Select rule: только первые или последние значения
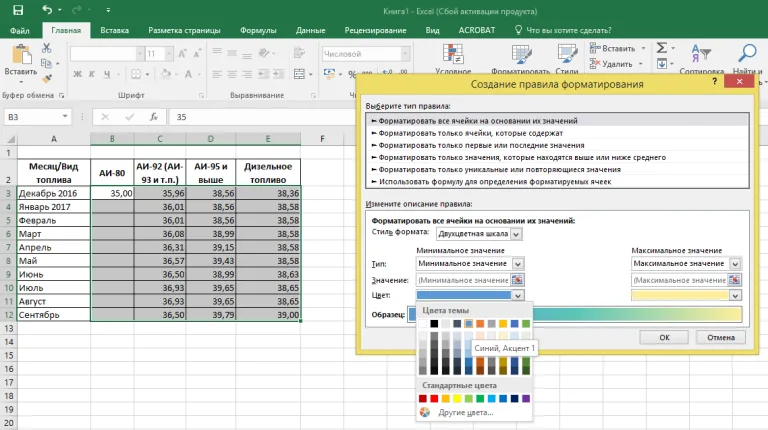Viewport: 768px width, 430px height. [557, 145]
